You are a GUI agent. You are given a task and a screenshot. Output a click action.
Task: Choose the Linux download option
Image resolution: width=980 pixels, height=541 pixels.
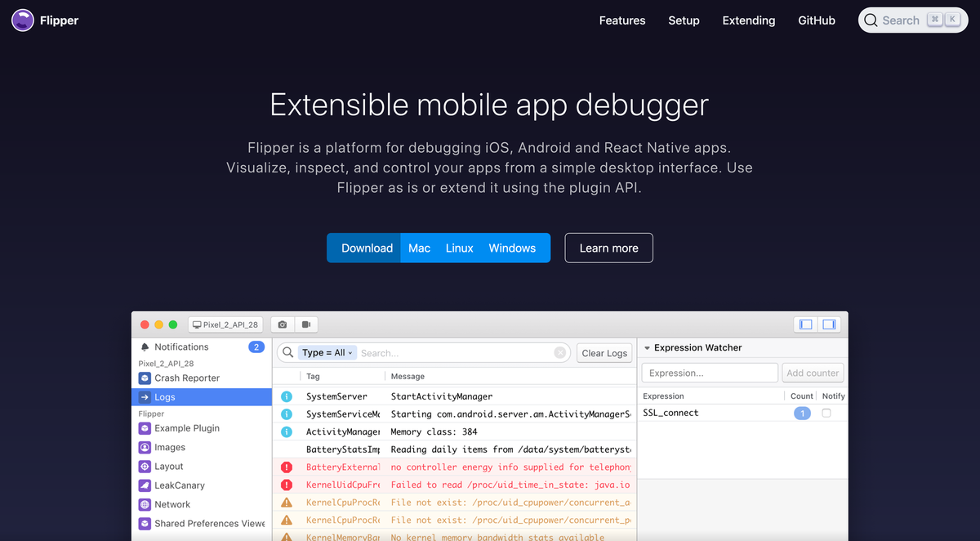coord(460,248)
